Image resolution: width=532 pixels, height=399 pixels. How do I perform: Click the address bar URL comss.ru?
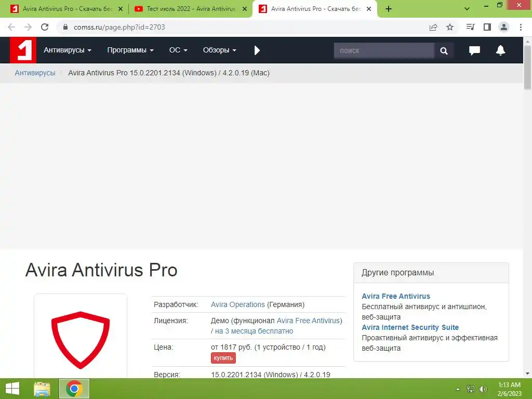click(x=119, y=27)
